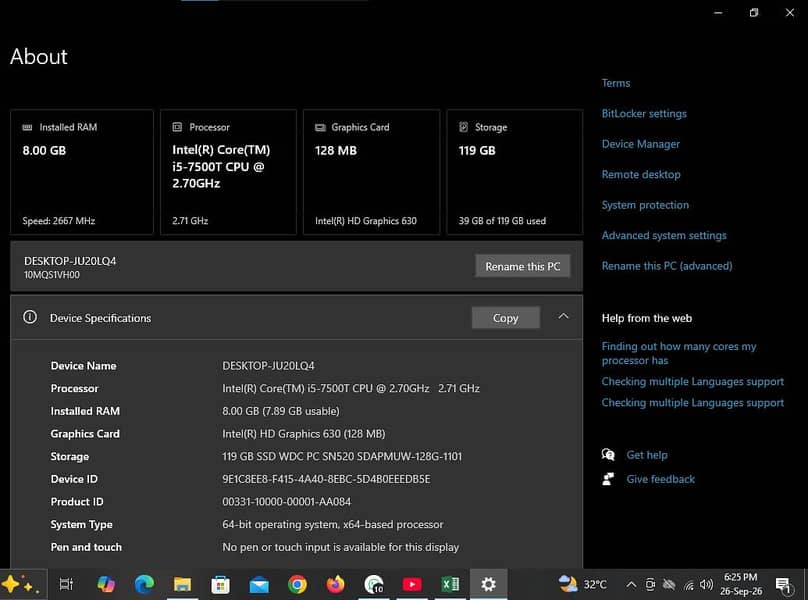Click Device ID value 9E1C8EE8-F415...
The image size is (808, 600).
[x=326, y=479]
